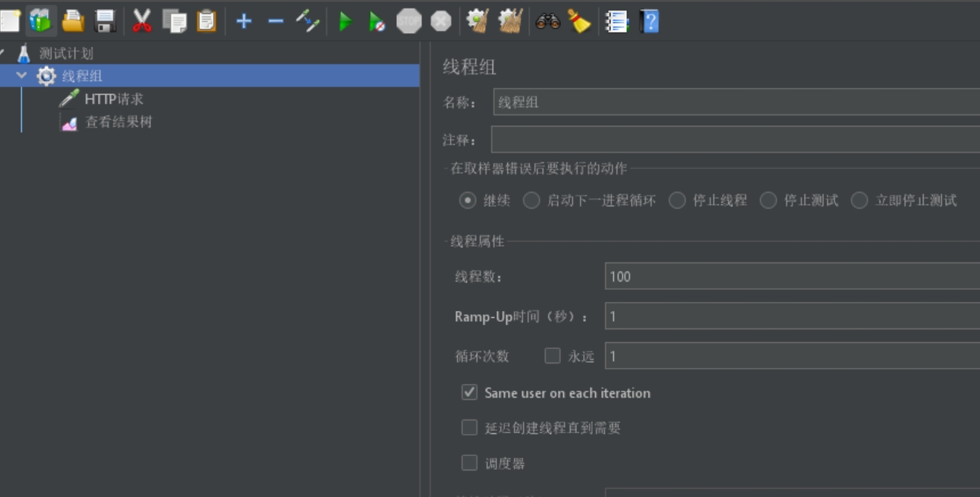
Task: Click the Cut scissors icon
Action: point(142,21)
